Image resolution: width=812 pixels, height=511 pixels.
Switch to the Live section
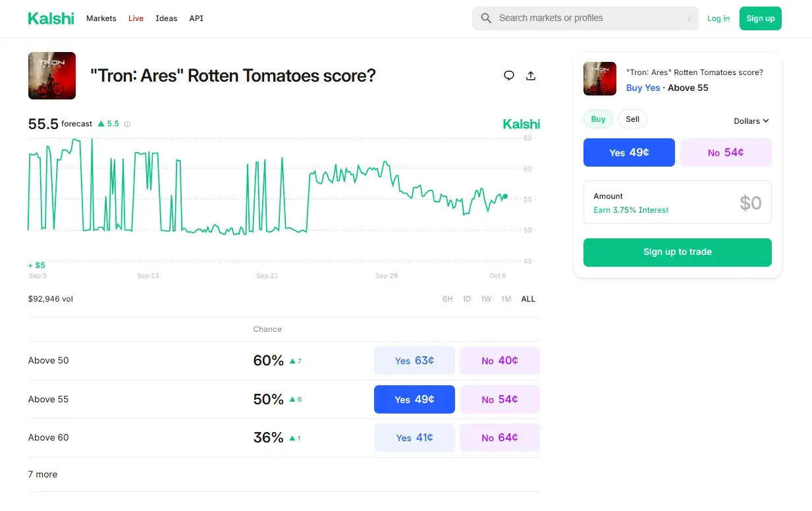[136, 18]
